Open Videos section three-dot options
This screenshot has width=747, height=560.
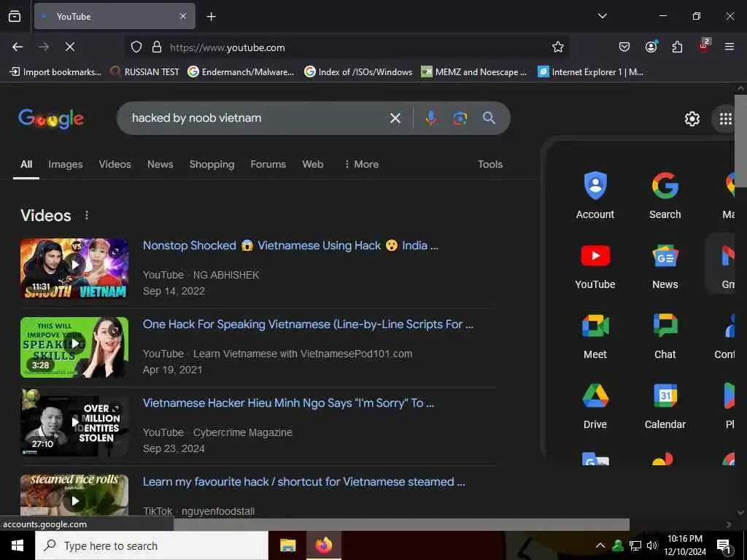[x=86, y=215]
